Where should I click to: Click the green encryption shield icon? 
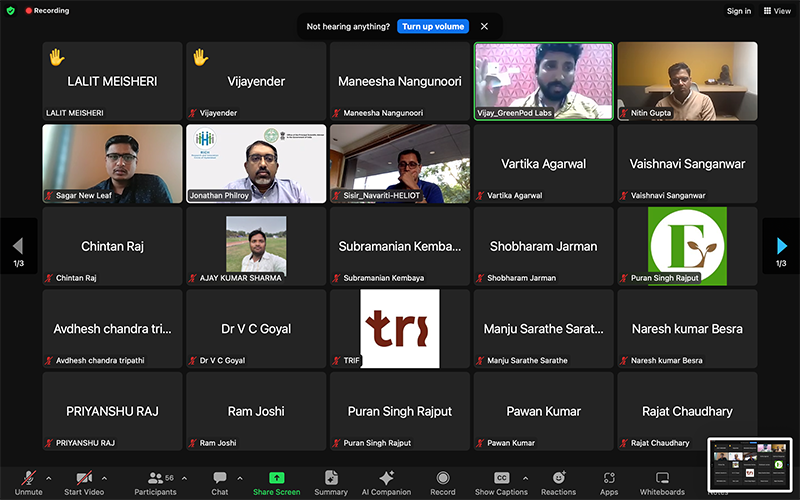click(x=11, y=11)
